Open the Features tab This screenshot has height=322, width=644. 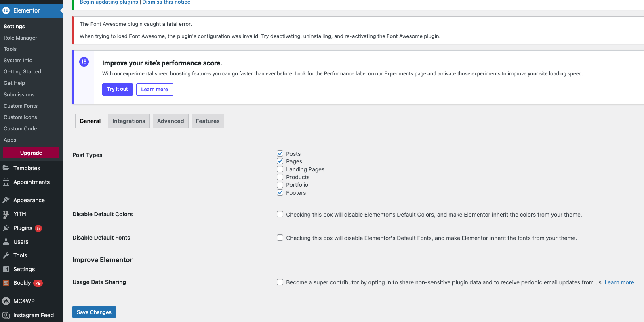click(208, 121)
